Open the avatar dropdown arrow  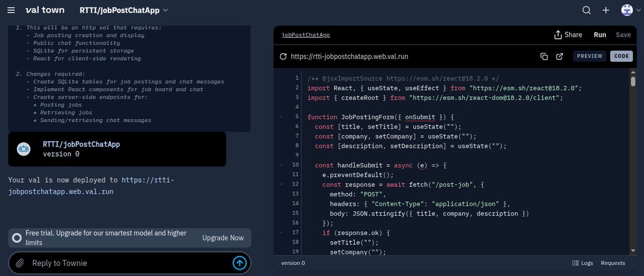pyautogui.click(x=638, y=10)
